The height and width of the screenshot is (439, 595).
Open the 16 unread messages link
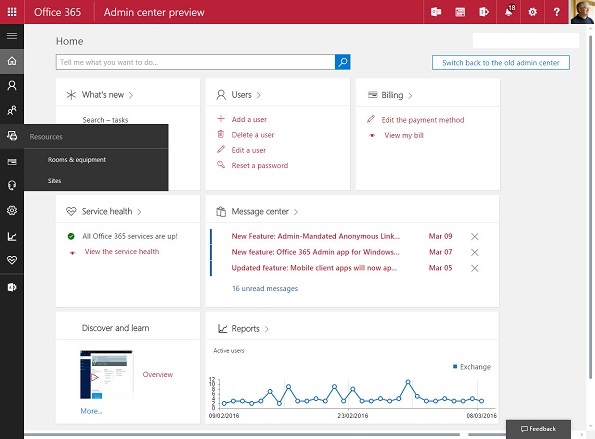265,289
